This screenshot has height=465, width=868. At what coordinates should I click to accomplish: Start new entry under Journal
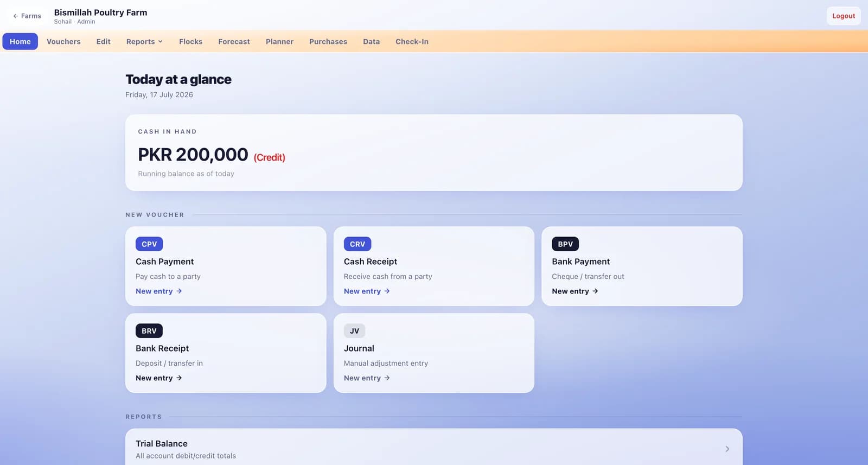(367, 378)
